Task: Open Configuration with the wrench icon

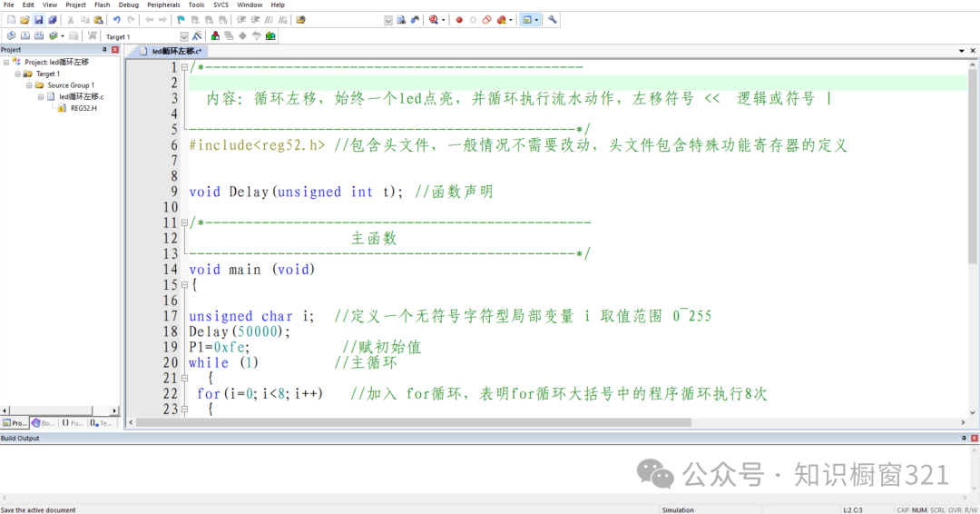Action: pyautogui.click(x=553, y=19)
